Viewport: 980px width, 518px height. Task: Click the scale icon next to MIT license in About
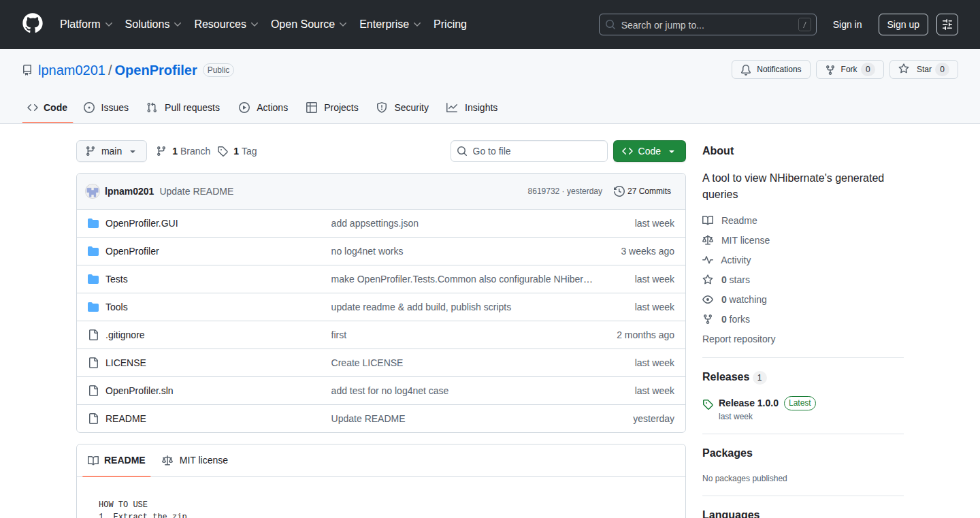[708, 240]
